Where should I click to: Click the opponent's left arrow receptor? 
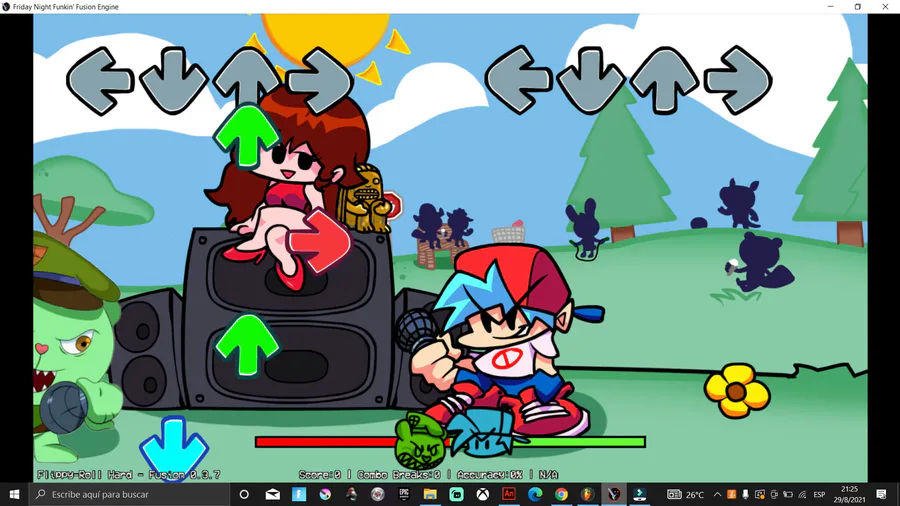[100, 81]
